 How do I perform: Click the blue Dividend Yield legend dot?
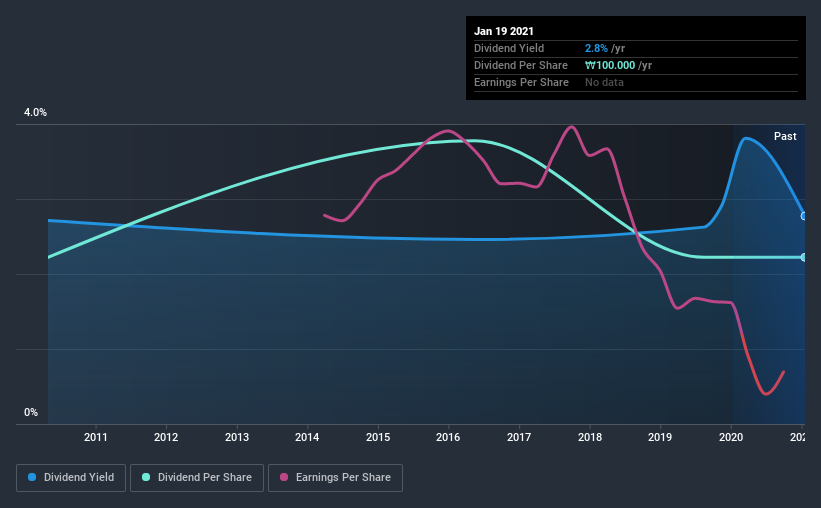32,477
